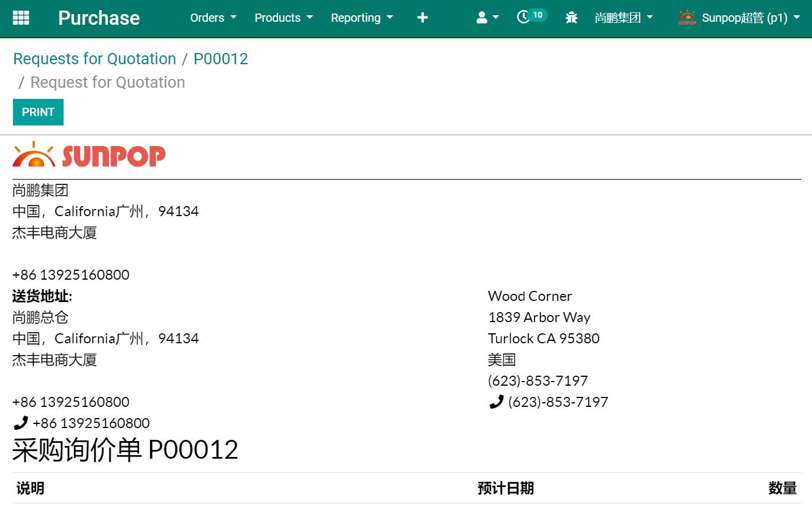Image resolution: width=812 pixels, height=507 pixels.
Task: Click phone icon beside (623)-853-7197
Action: tap(496, 401)
